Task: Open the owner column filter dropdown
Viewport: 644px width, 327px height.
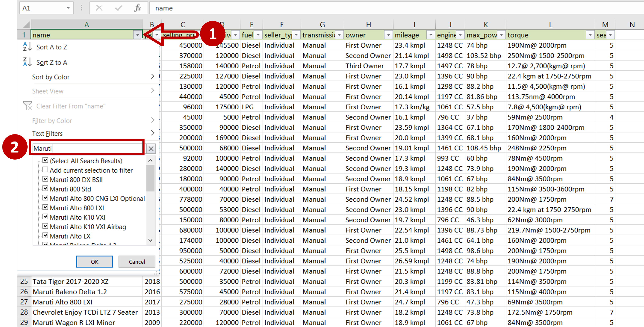Action: 389,35
